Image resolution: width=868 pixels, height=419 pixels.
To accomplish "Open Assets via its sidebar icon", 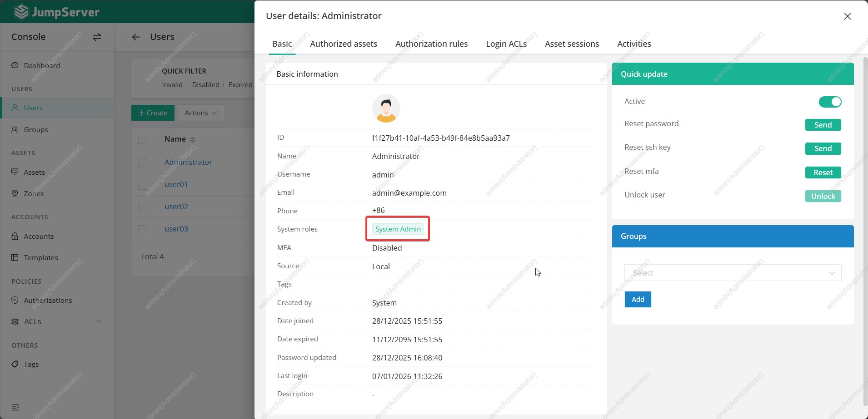I will 15,172.
